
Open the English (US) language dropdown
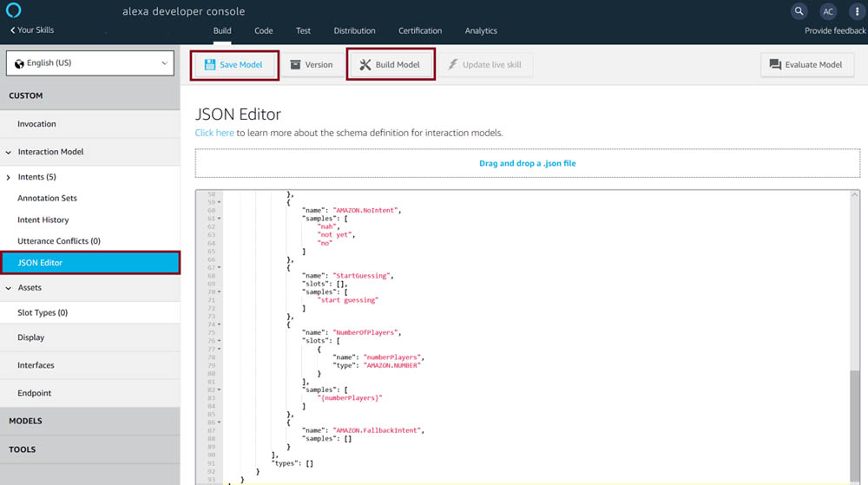point(89,63)
